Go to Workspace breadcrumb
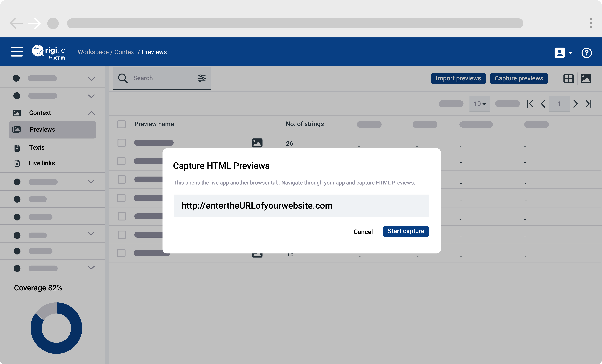The height and width of the screenshot is (364, 602). click(93, 52)
